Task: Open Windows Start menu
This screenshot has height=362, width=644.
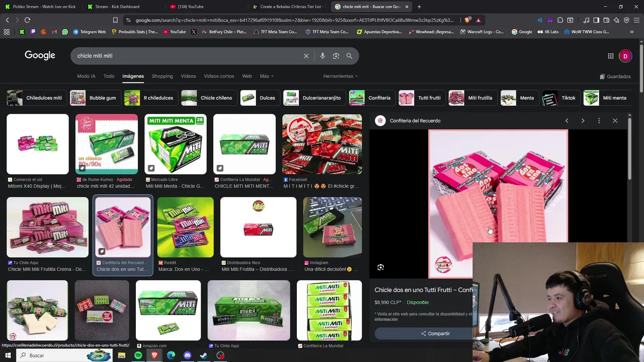Action: 8,355
